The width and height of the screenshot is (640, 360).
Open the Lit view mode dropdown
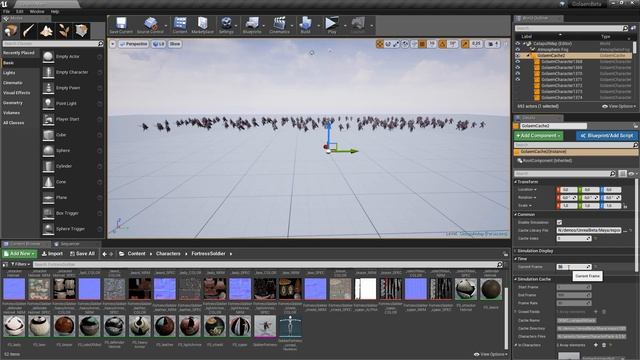pos(158,44)
